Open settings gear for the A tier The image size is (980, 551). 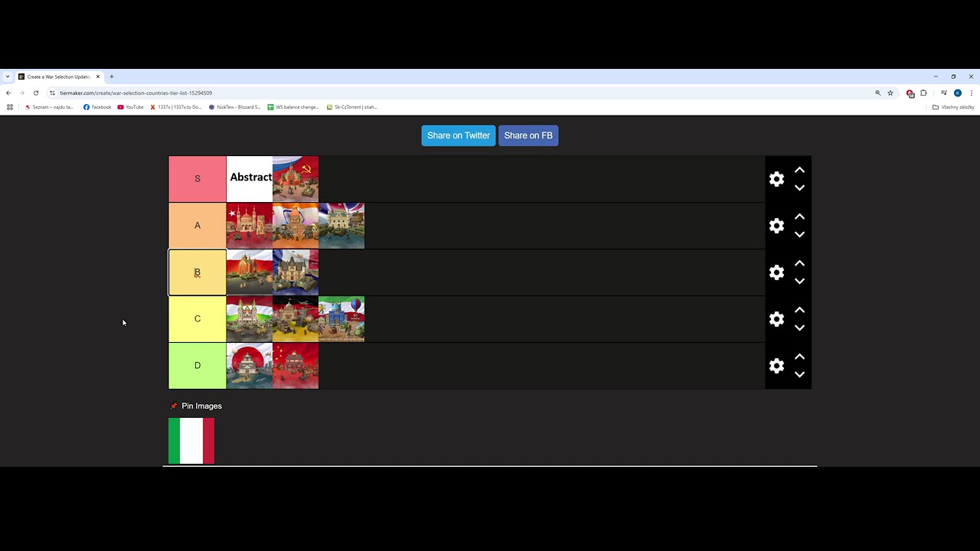[x=776, y=226]
